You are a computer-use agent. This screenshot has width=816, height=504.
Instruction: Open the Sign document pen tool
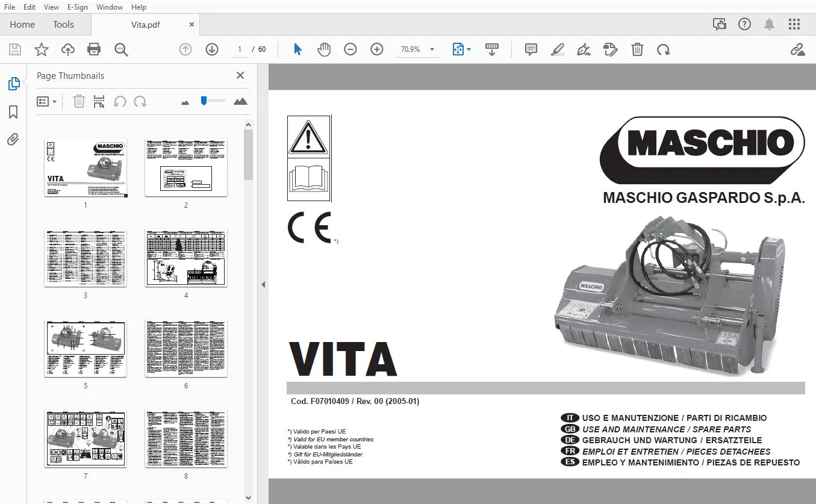(584, 49)
